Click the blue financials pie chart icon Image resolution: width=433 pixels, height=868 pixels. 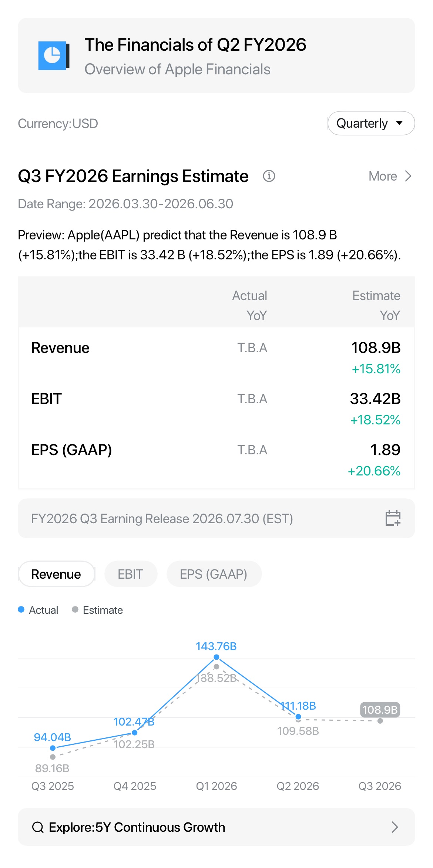pyautogui.click(x=54, y=55)
